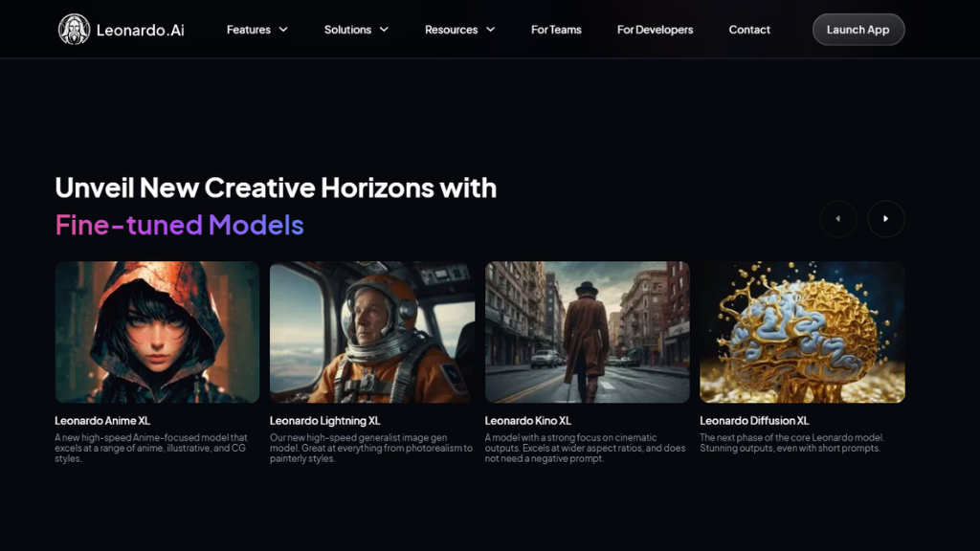The height and width of the screenshot is (551, 980).
Task: Click the Launch App button
Action: click(858, 30)
